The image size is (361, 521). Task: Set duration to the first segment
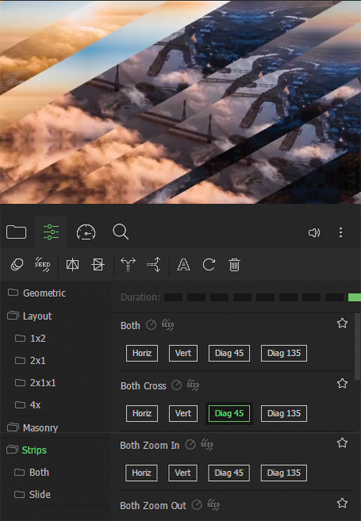tap(173, 297)
